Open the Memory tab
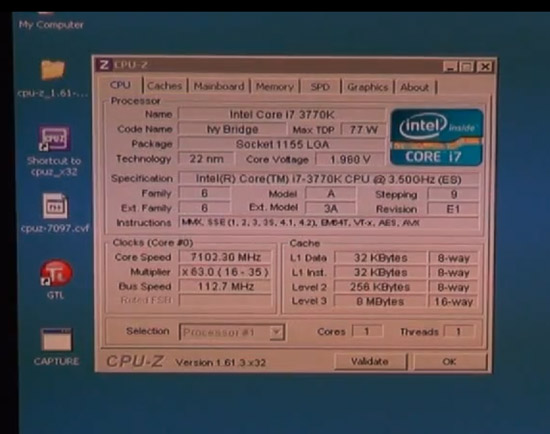Image resolution: width=550 pixels, height=434 pixels. 275,87
